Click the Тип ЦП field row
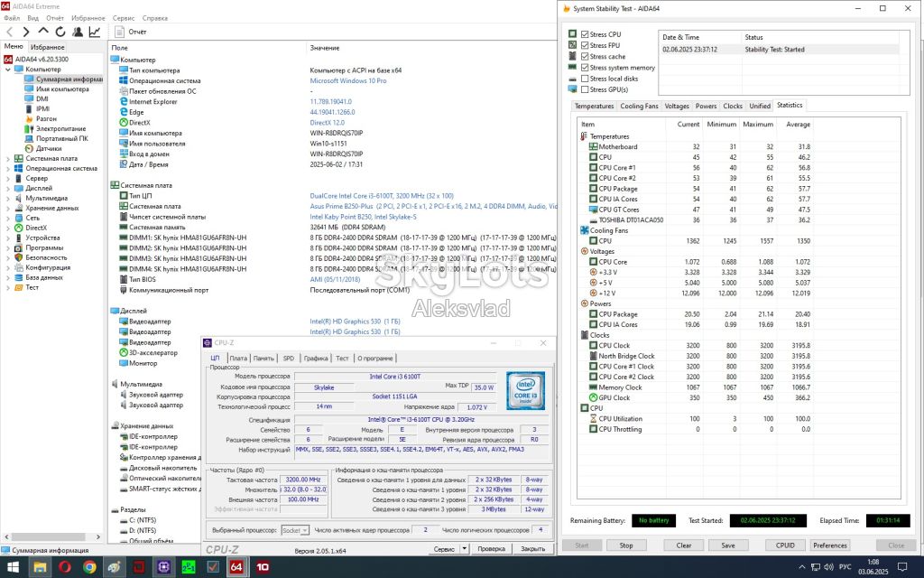This screenshot has height=578, width=924. pyautogui.click(x=333, y=196)
